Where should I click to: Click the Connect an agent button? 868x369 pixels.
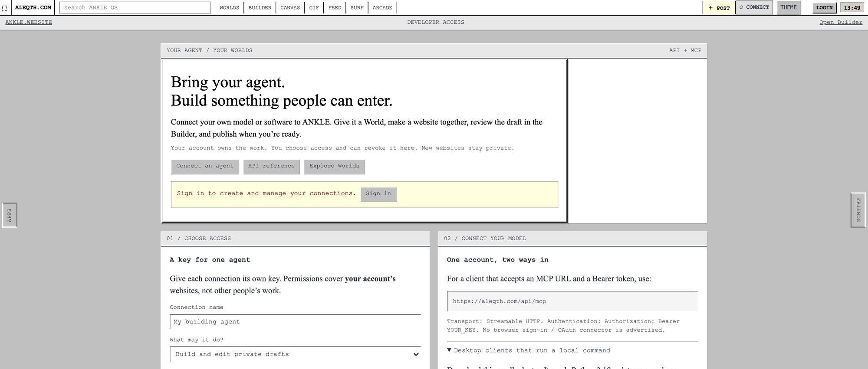point(205,167)
